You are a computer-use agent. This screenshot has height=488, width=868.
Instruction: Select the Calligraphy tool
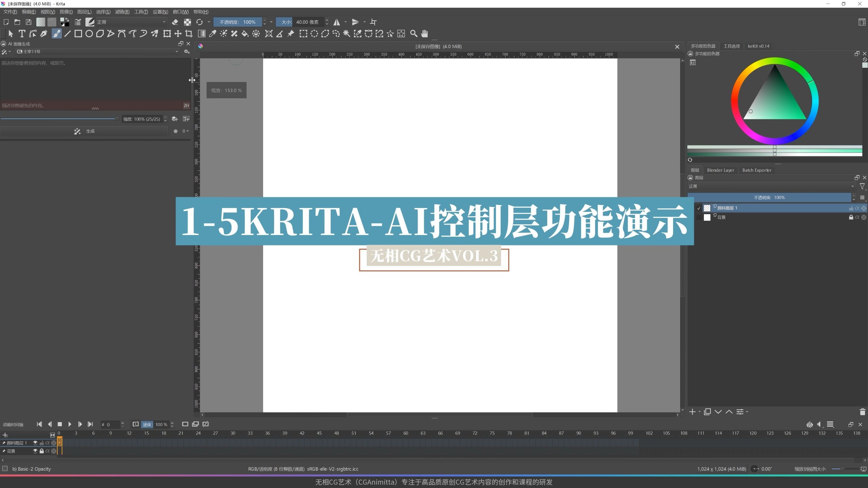click(44, 34)
